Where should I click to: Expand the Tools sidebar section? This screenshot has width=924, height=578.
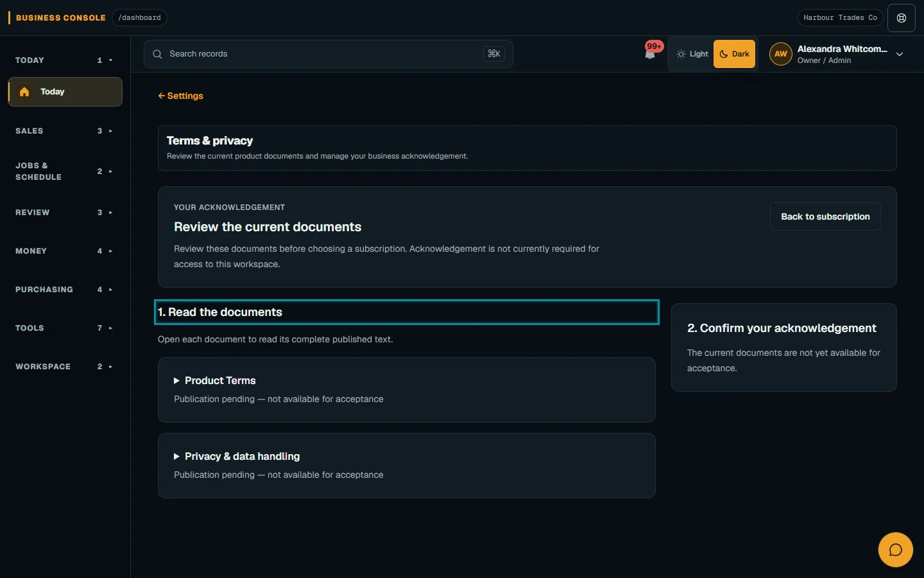click(64, 328)
